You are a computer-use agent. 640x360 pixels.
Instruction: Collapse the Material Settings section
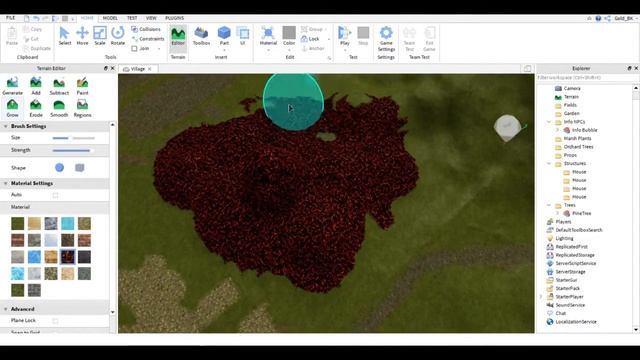[6, 184]
